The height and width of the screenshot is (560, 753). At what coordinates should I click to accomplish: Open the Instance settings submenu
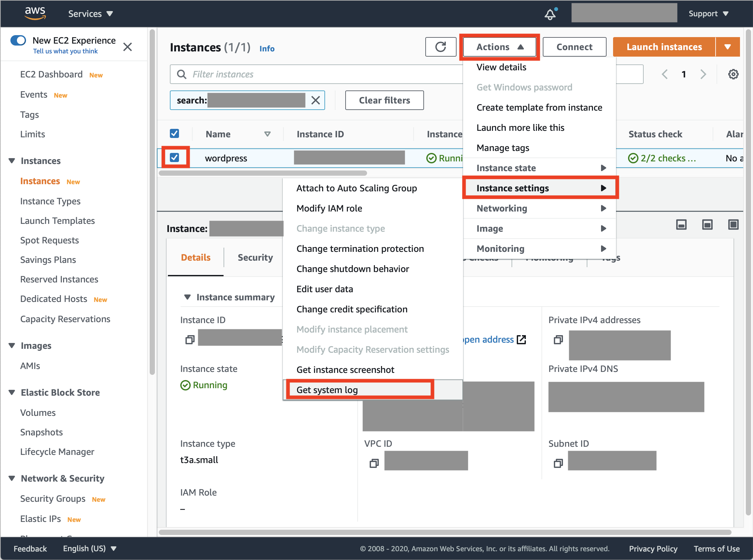(540, 188)
